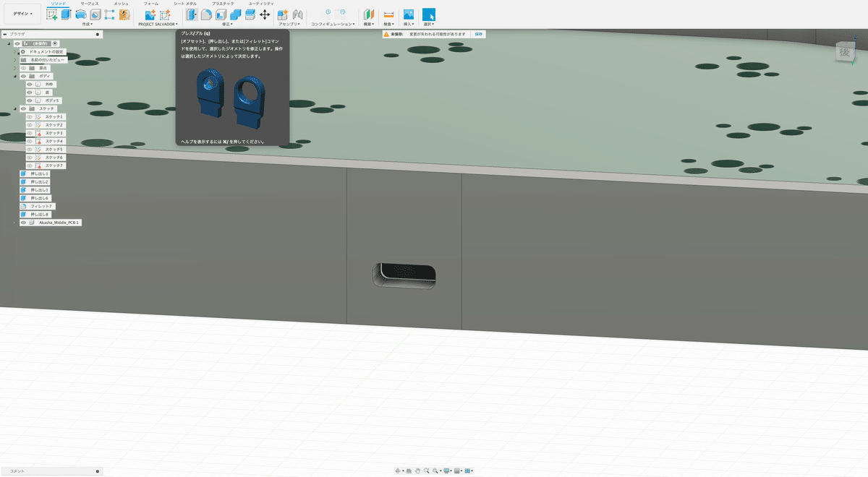Activate the Pan hand tool in navigation bar
Image resolution: width=868 pixels, height=477 pixels.
(417, 470)
